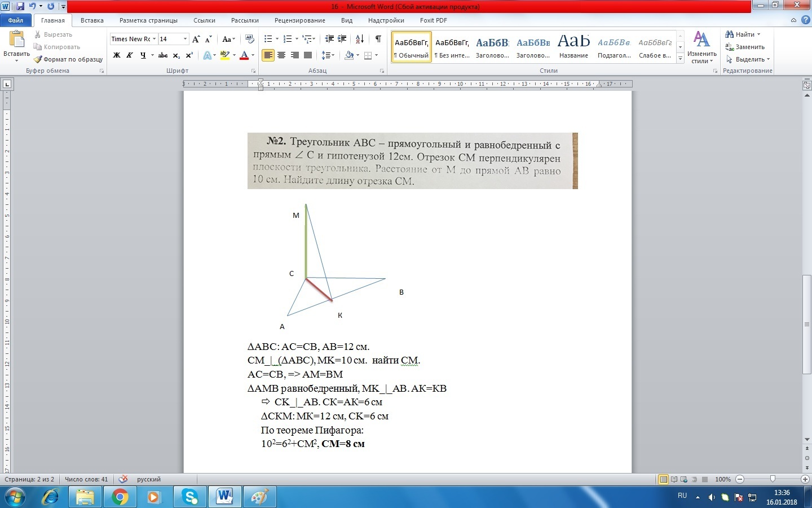Image resolution: width=812 pixels, height=508 pixels.
Task: Toggle superscript formatting
Action: pyautogui.click(x=189, y=55)
